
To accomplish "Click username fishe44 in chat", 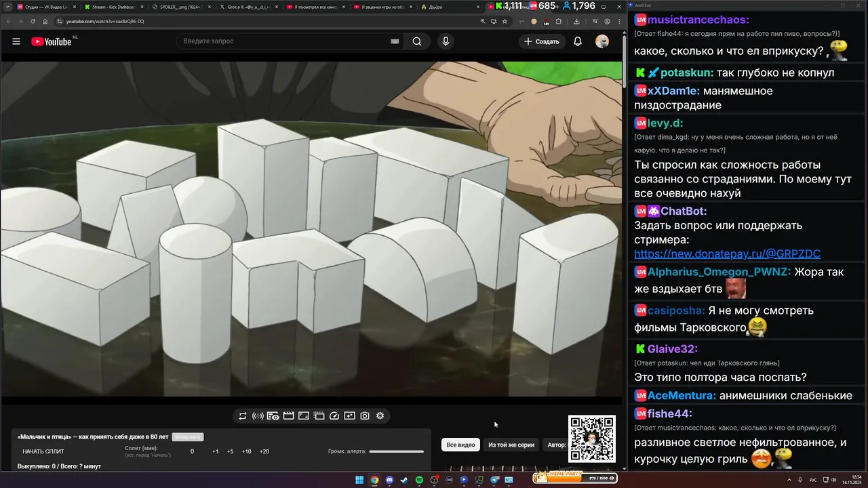I will 669,413.
